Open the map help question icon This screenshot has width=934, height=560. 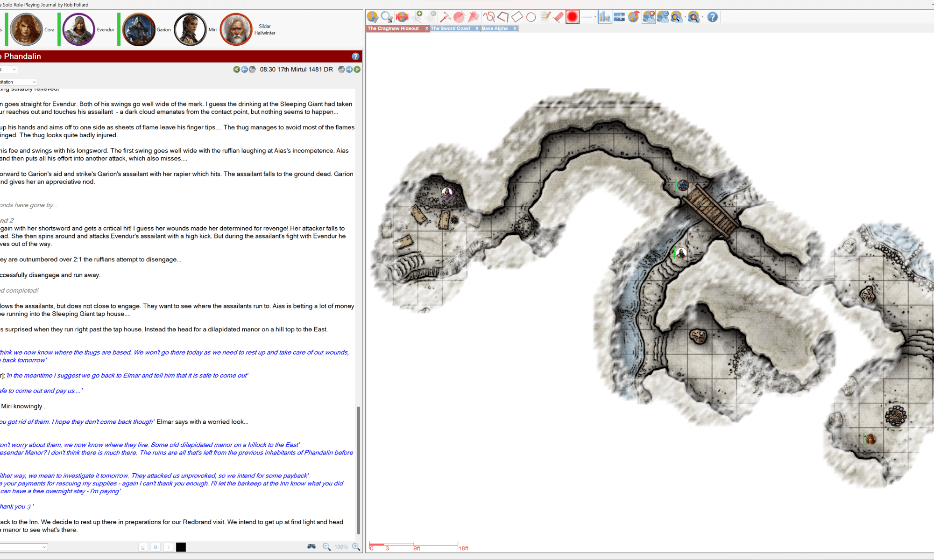[712, 17]
